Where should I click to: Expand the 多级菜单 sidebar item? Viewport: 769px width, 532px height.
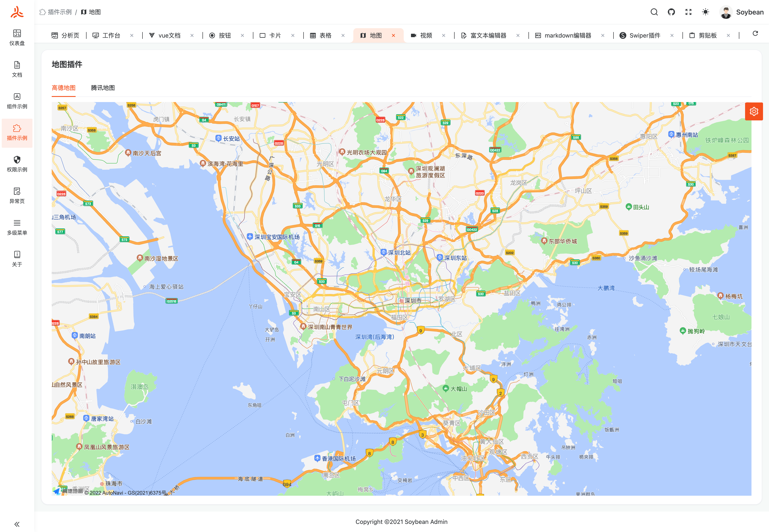17,227
